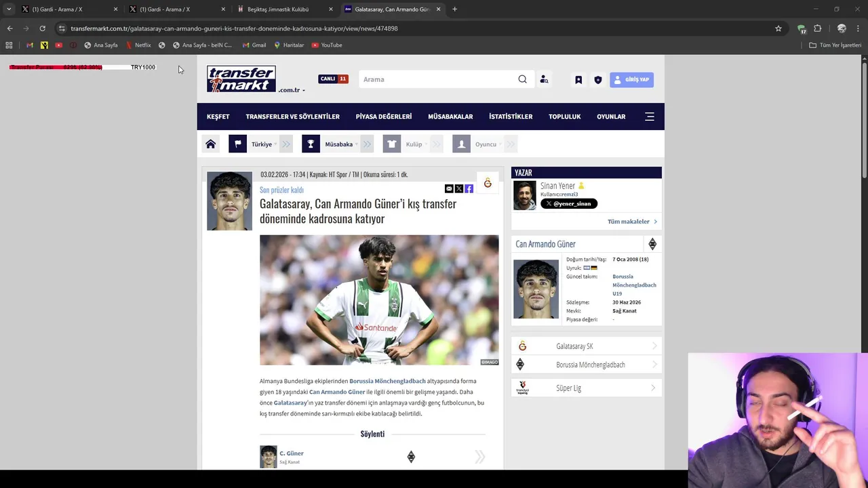Screen dimensions: 868x488
Task: Open the KEŞFET menu
Action: (218, 117)
